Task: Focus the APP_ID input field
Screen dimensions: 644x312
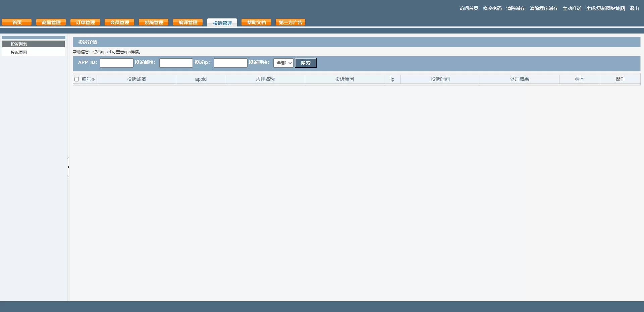Action: tap(116, 63)
